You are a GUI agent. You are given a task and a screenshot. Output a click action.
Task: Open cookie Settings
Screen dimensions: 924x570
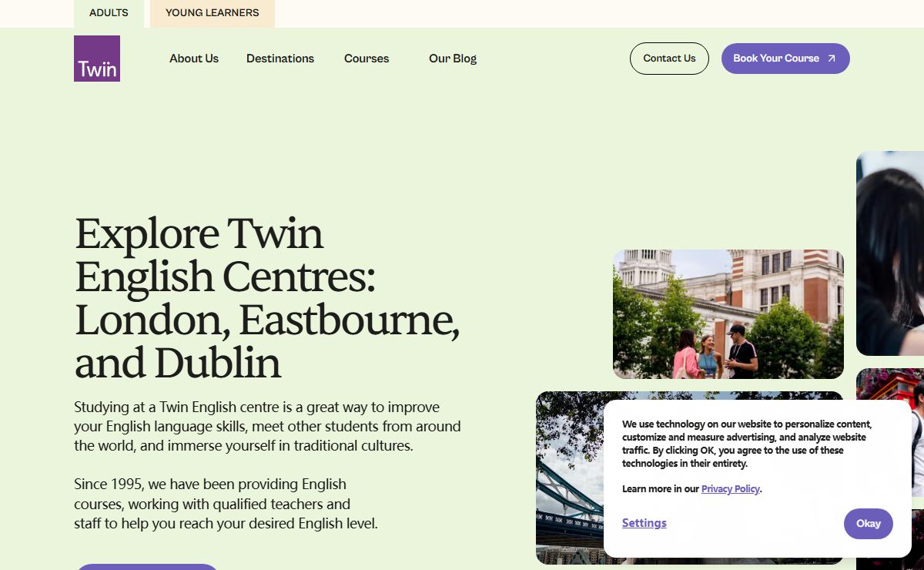644,523
